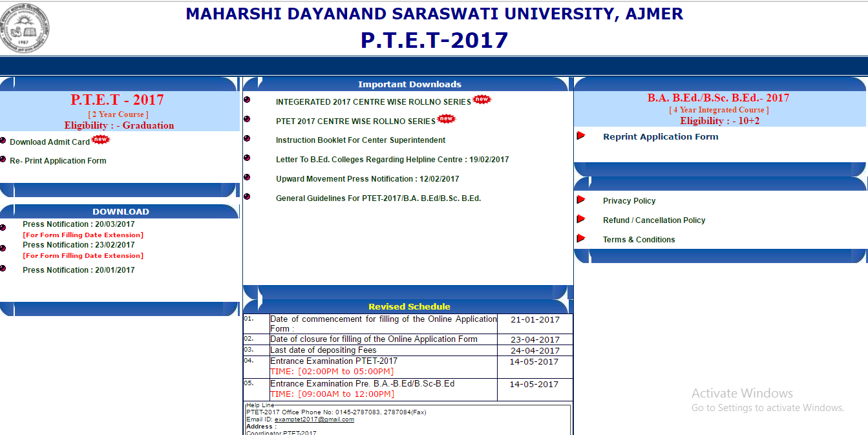This screenshot has width=868, height=435.
Task: Open Upward Movement Press Notification : 12/02/2017
Action: 368,179
